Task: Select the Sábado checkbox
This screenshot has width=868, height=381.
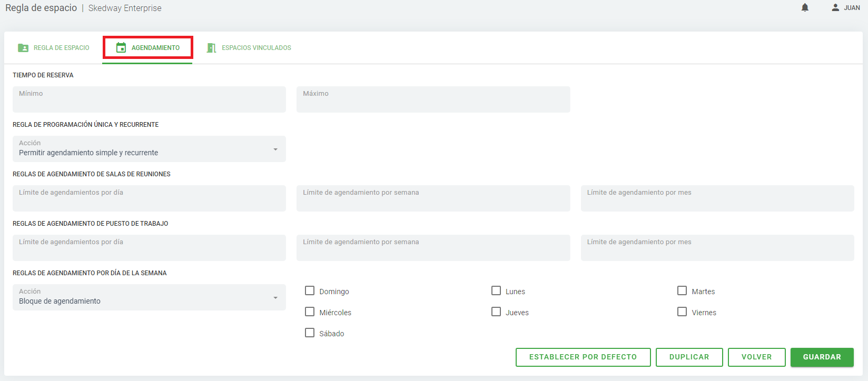Action: point(310,333)
